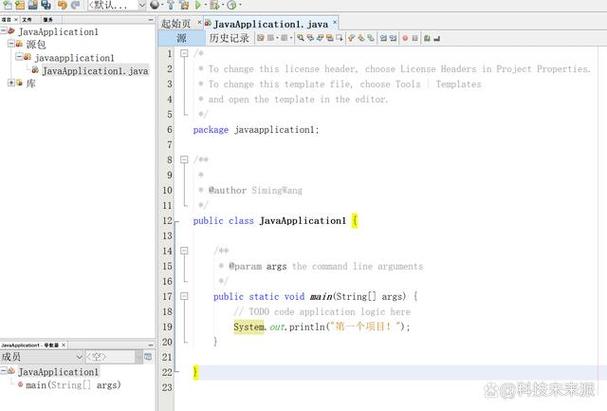Screen dimensions: 607x411
Task: Switch to the 服务 services tab
Action: (48, 19)
